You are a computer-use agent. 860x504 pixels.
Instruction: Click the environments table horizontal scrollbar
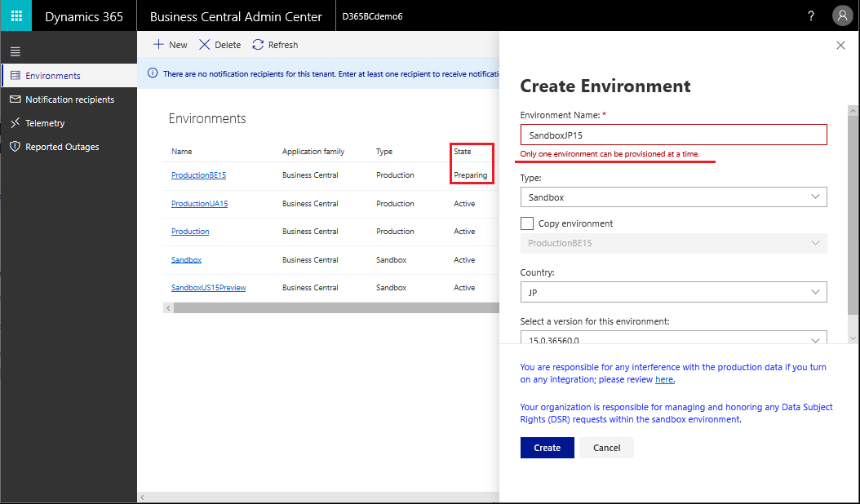click(336, 308)
